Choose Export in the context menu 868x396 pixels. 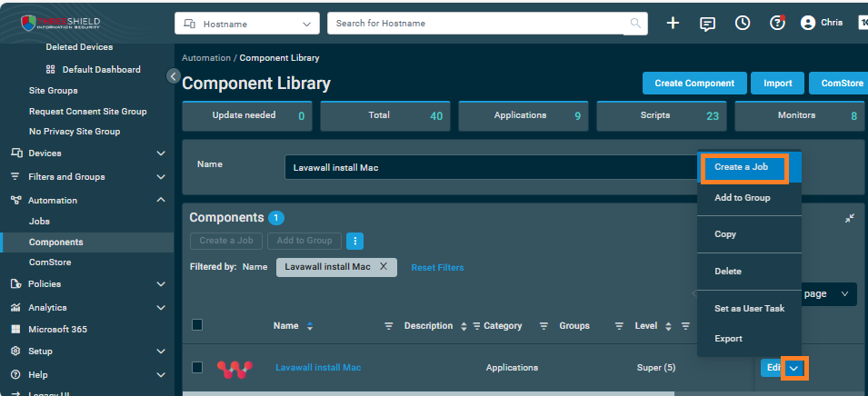(728, 339)
